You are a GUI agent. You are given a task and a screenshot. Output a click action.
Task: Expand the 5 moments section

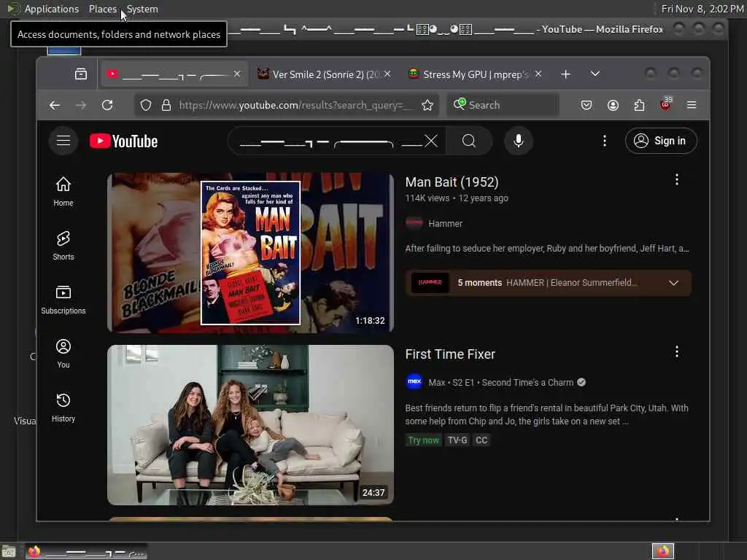click(x=549, y=283)
